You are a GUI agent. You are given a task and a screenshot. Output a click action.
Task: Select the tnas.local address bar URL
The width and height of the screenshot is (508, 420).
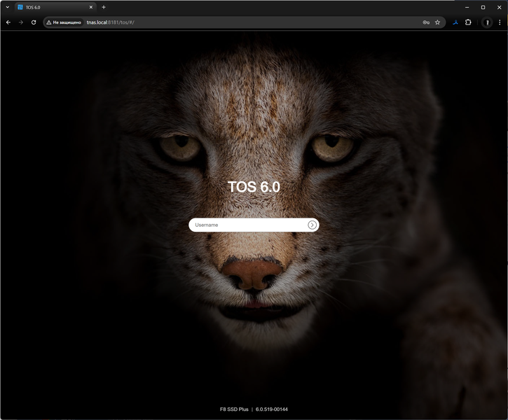[110, 22]
